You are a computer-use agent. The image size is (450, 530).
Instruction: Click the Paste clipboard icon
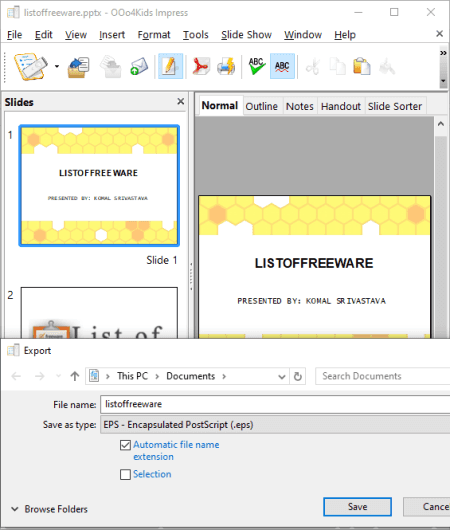[x=361, y=66]
